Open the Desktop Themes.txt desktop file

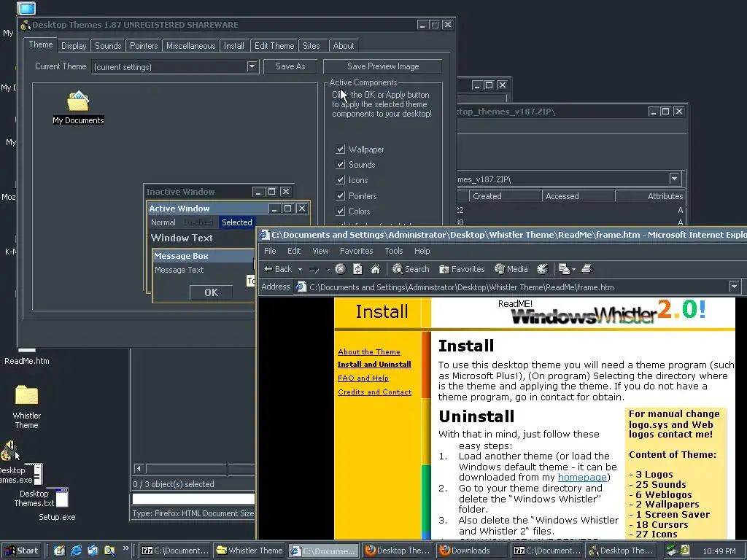click(x=42, y=498)
